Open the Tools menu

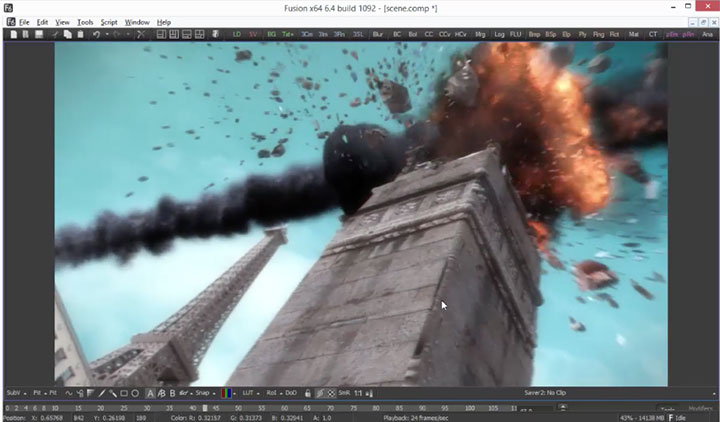tap(85, 22)
